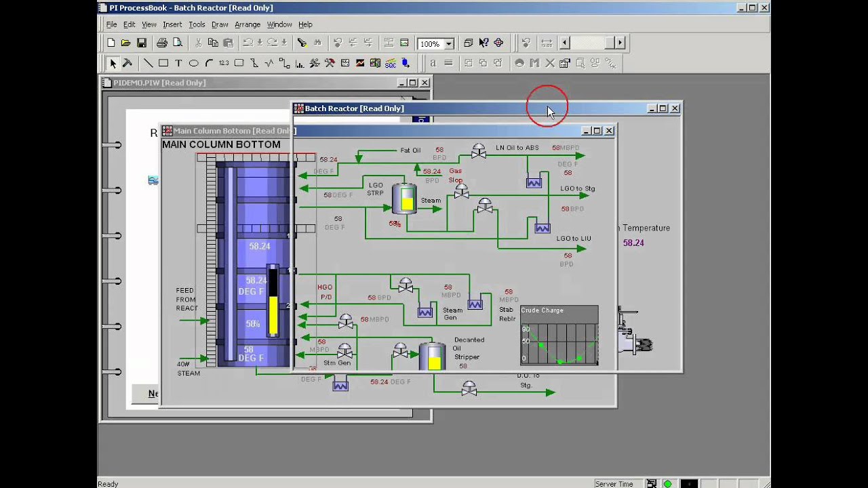
Task: Click the item properties icon
Action: [565, 63]
